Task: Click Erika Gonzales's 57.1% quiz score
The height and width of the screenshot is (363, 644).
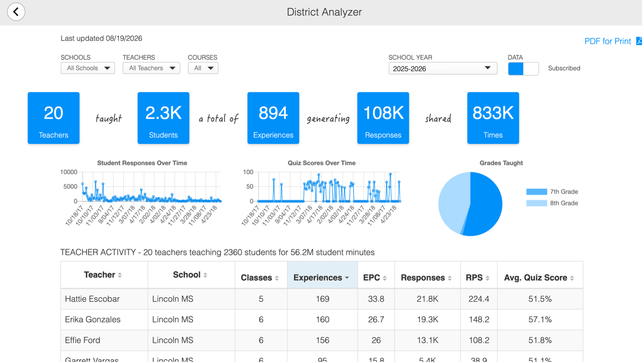Action: [540, 319]
